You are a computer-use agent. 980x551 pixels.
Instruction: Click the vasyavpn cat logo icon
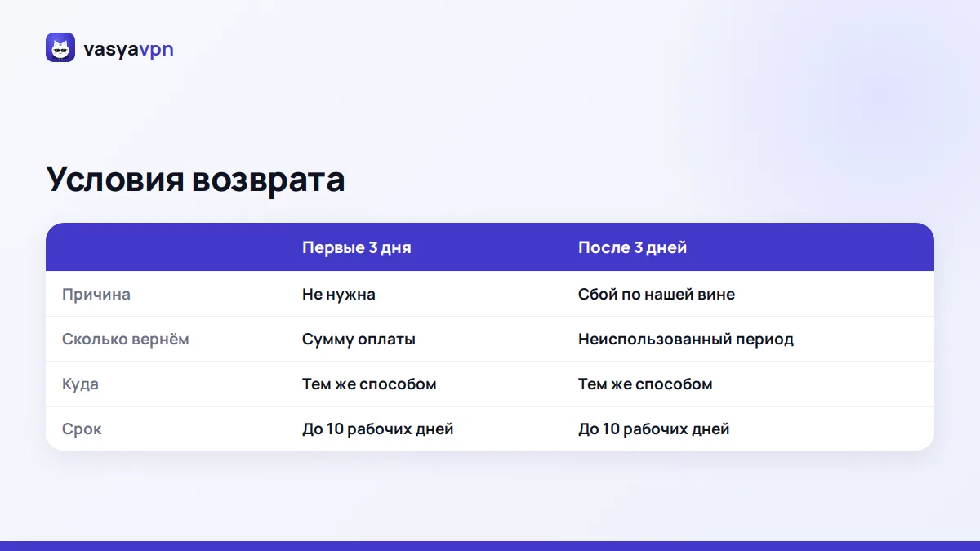coord(60,47)
